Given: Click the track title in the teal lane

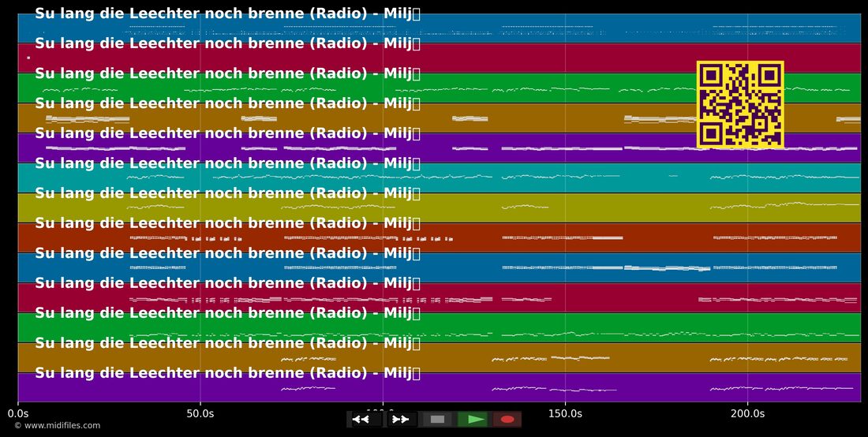Looking at the screenshot, I should (x=227, y=163).
